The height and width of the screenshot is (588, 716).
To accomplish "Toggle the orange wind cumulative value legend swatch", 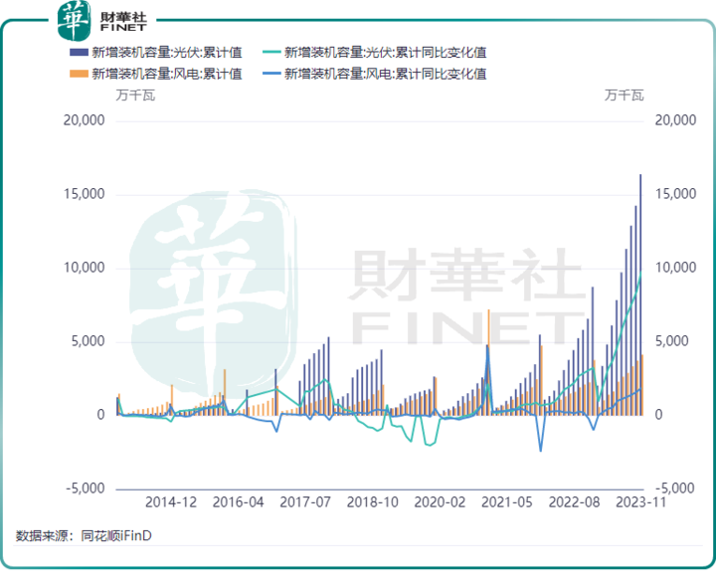I will (x=79, y=74).
